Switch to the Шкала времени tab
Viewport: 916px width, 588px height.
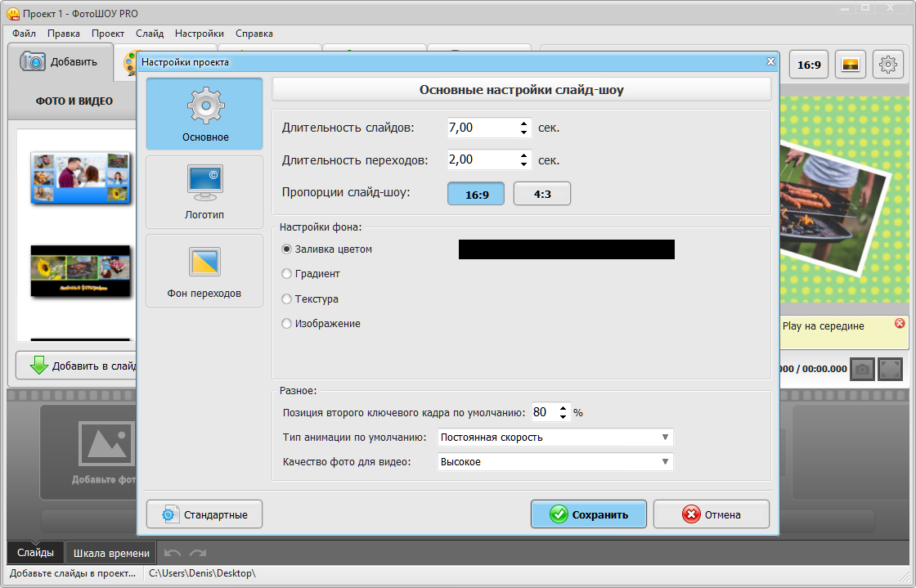click(x=111, y=553)
